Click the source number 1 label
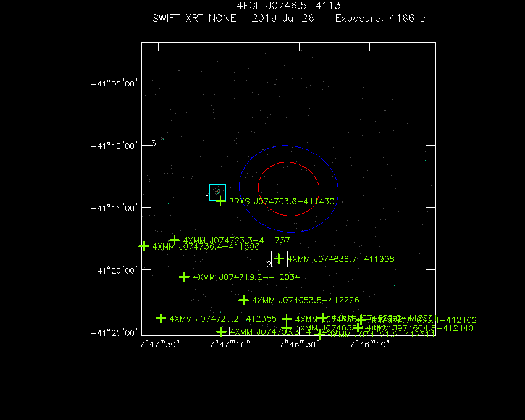This screenshot has width=525, height=420. point(208,198)
